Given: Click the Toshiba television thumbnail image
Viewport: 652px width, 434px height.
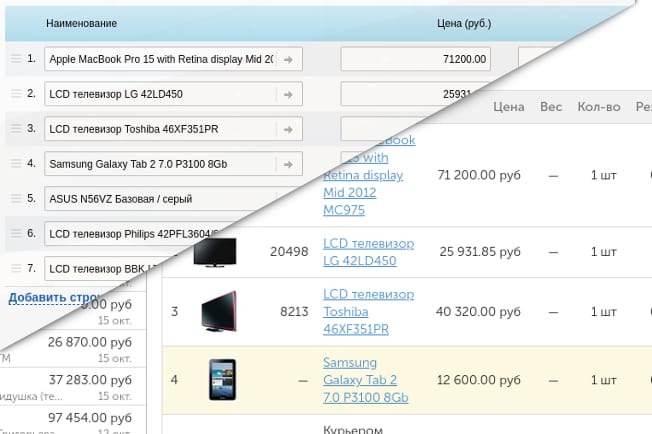Looking at the screenshot, I should [x=219, y=311].
